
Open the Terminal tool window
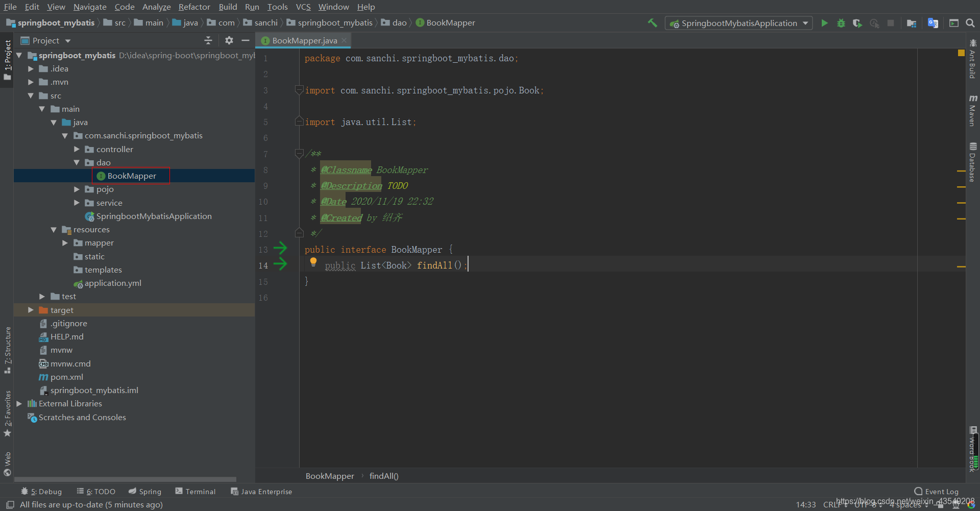click(195, 491)
